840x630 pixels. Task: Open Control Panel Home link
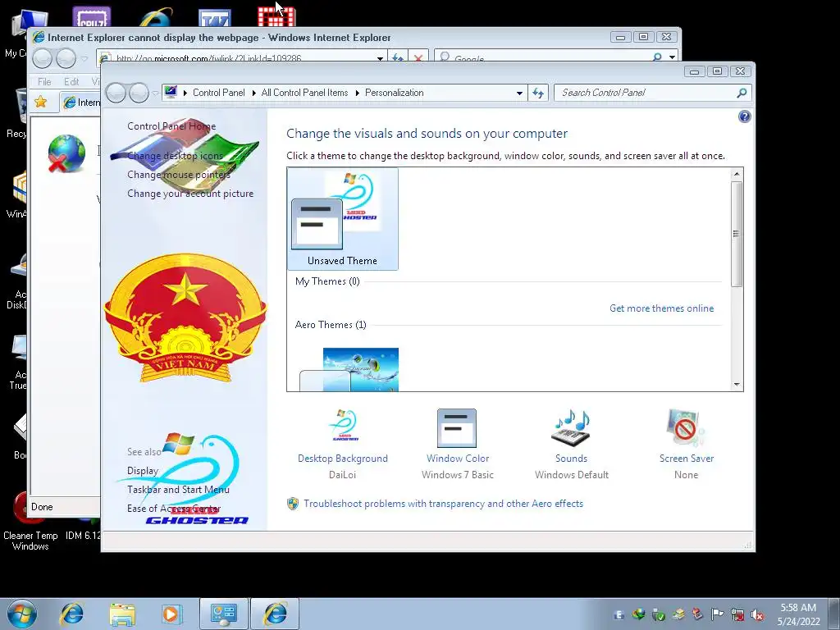coord(171,126)
